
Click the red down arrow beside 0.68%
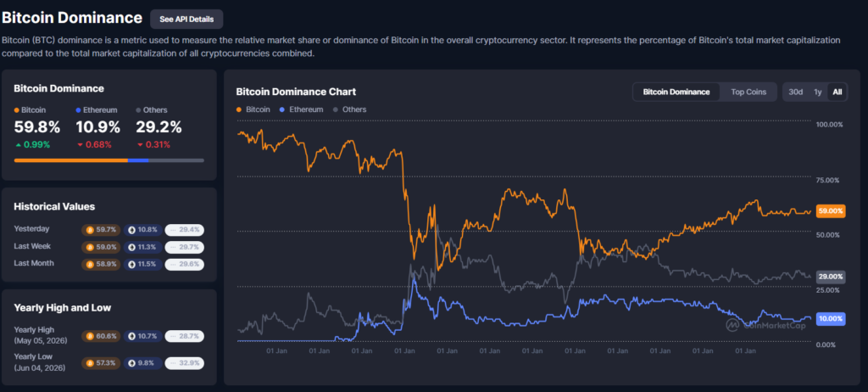tap(80, 145)
